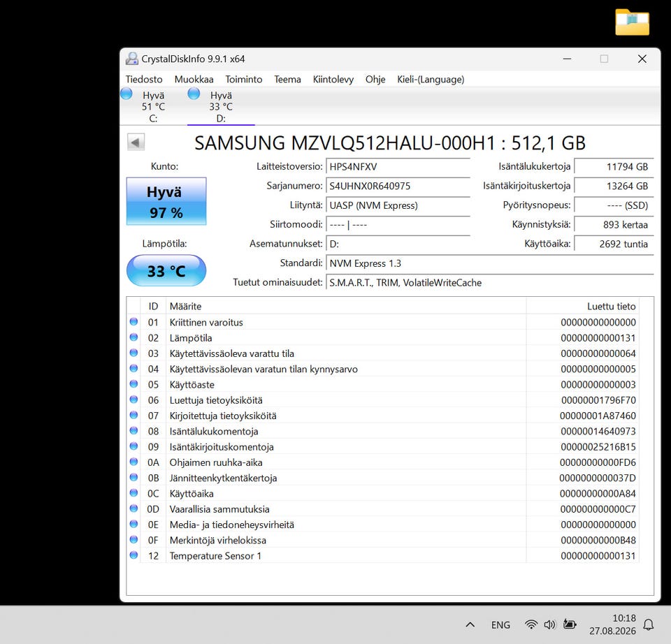Click the raw value 0000000000FD6
Screen dimensions: 671x644
[598, 462]
